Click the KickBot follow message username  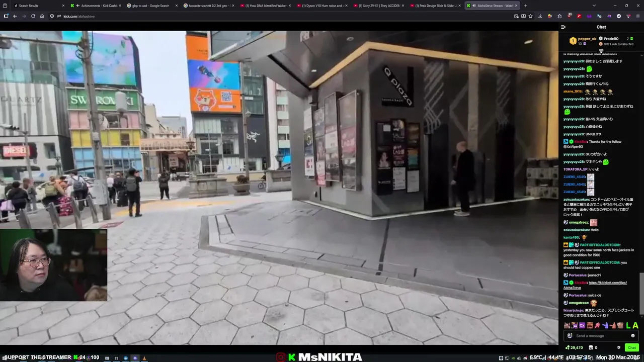click(580, 142)
